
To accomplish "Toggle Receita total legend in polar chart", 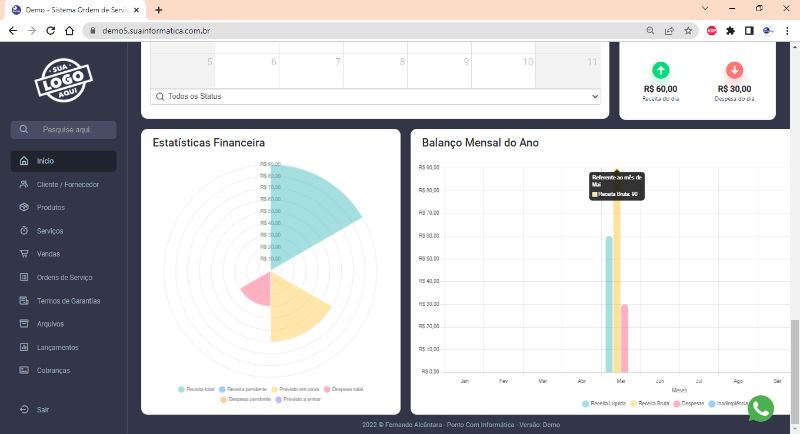I will [199, 389].
